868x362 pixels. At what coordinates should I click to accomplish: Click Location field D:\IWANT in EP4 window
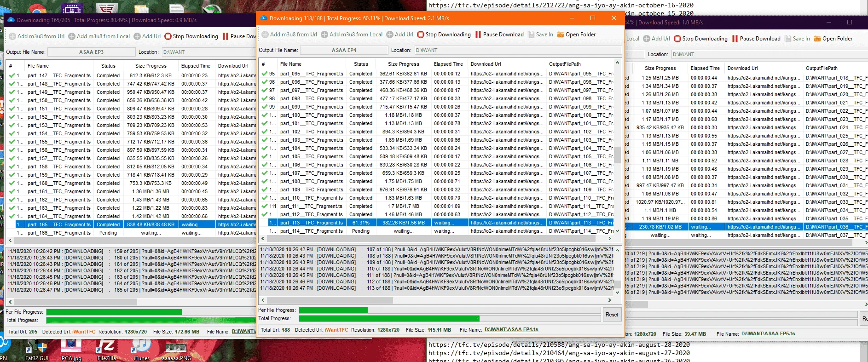coord(518,50)
